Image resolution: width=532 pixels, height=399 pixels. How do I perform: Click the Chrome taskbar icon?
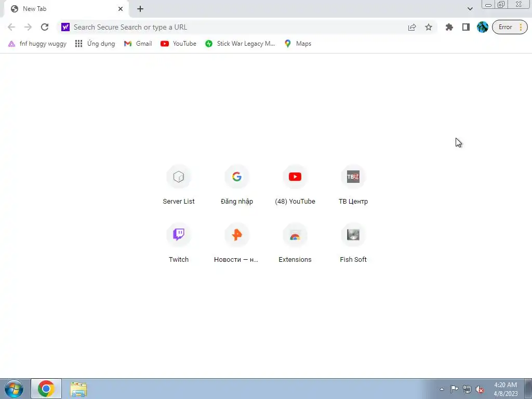(46, 389)
